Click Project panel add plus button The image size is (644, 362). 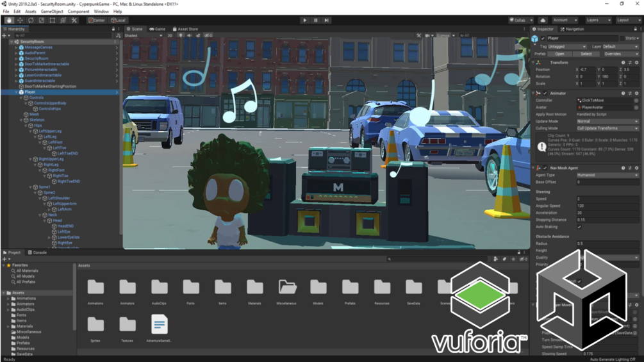tap(4, 259)
